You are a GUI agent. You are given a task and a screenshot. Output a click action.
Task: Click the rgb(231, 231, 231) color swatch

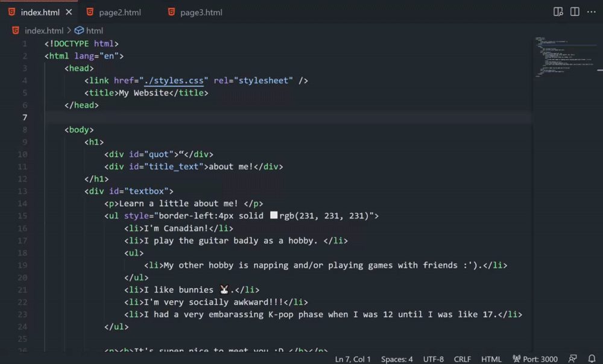click(x=274, y=215)
